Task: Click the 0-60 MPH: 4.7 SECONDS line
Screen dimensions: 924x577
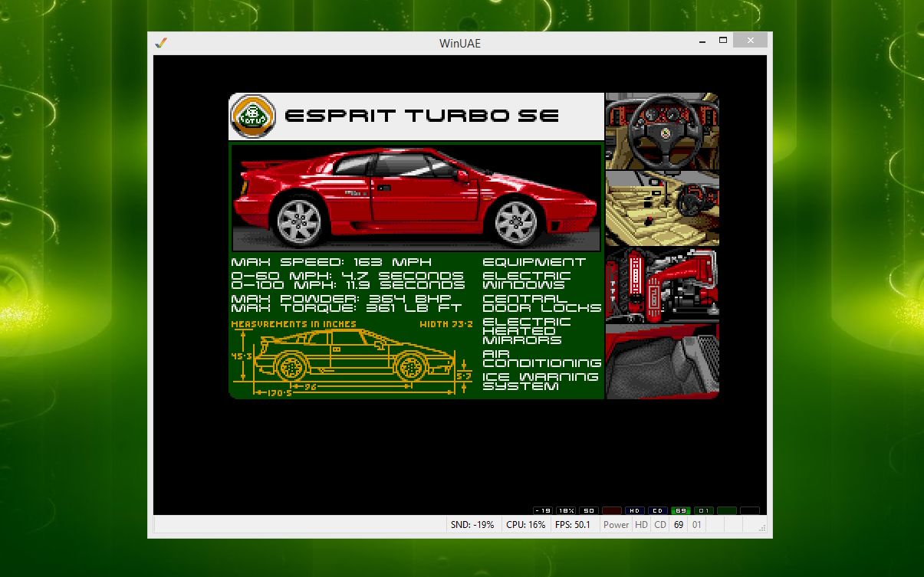Action: click(x=347, y=275)
